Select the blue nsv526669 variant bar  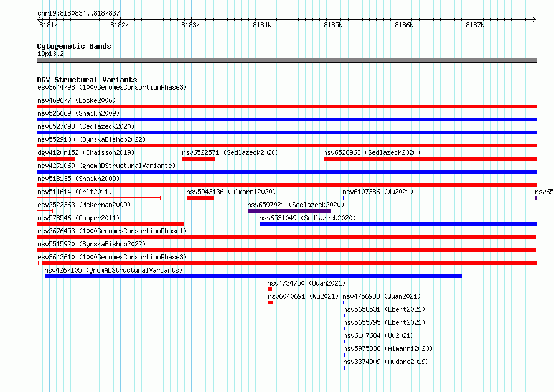[286, 119]
